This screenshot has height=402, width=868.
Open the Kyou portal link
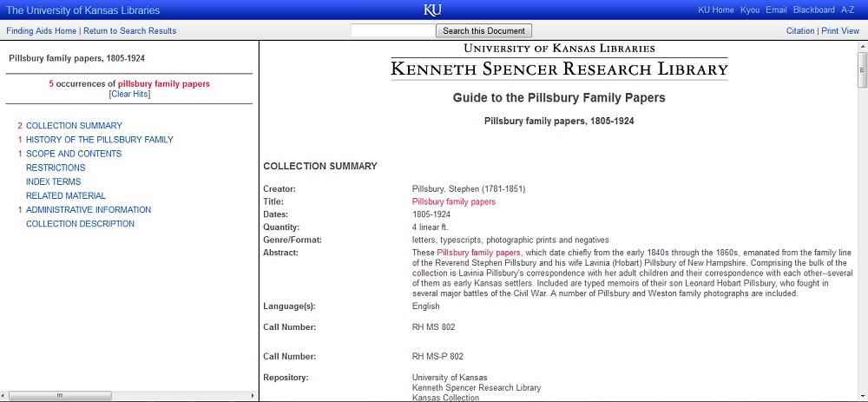750,10
